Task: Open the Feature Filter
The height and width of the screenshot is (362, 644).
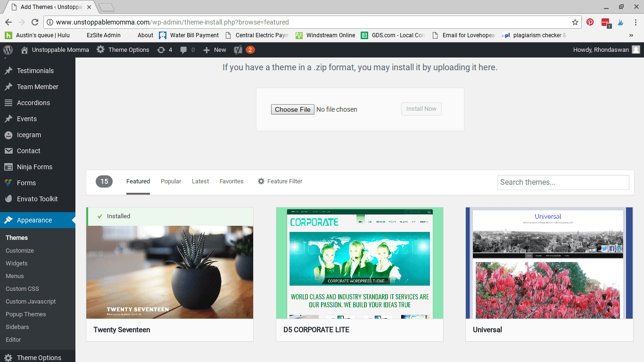Action: point(280,181)
